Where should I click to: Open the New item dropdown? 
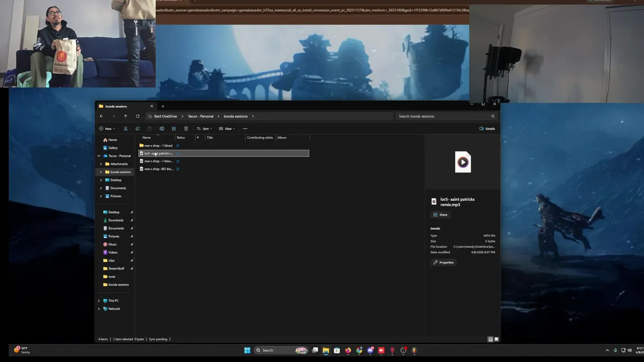click(106, 129)
